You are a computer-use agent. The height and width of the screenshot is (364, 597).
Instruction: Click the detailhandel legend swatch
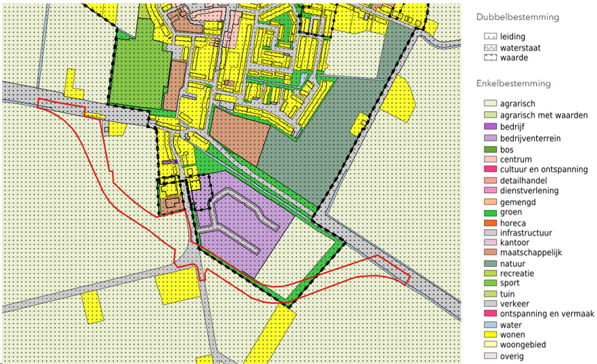pyautogui.click(x=491, y=180)
